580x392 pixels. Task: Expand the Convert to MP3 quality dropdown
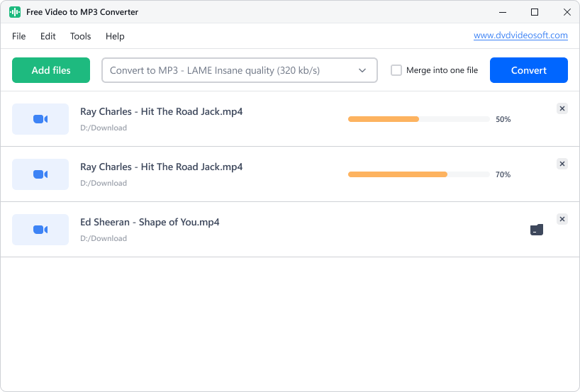239,70
